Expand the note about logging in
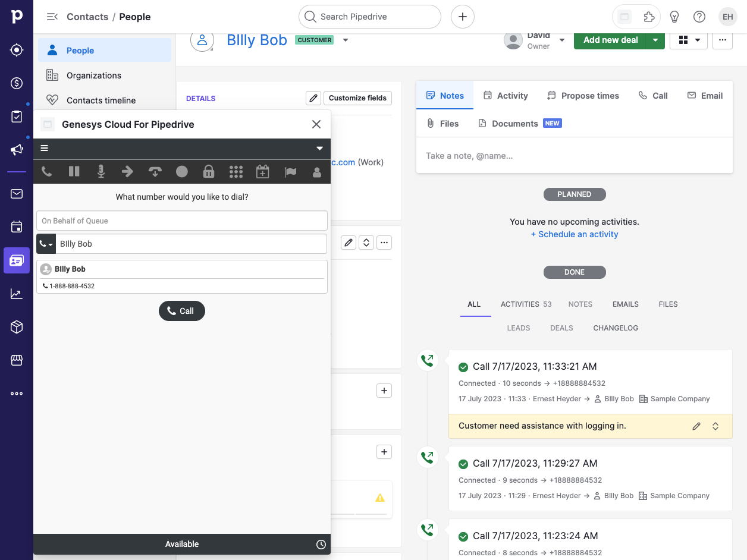Image resolution: width=747 pixels, height=560 pixels. (715, 426)
